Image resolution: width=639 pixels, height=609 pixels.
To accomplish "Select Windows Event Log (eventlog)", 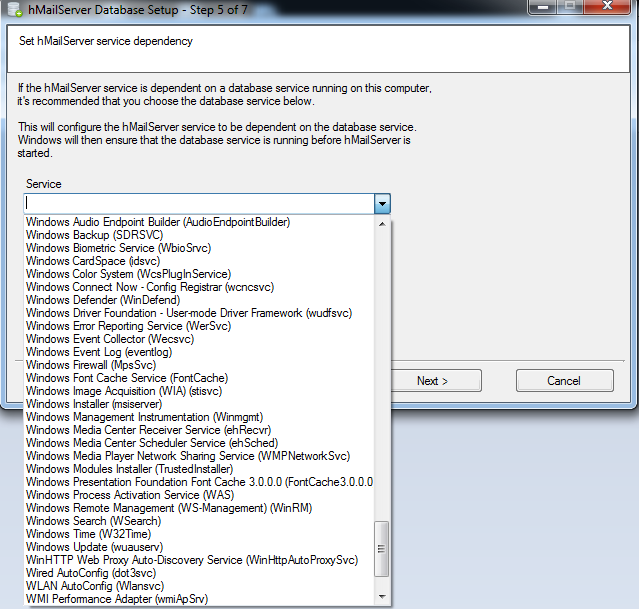I will click(199, 352).
